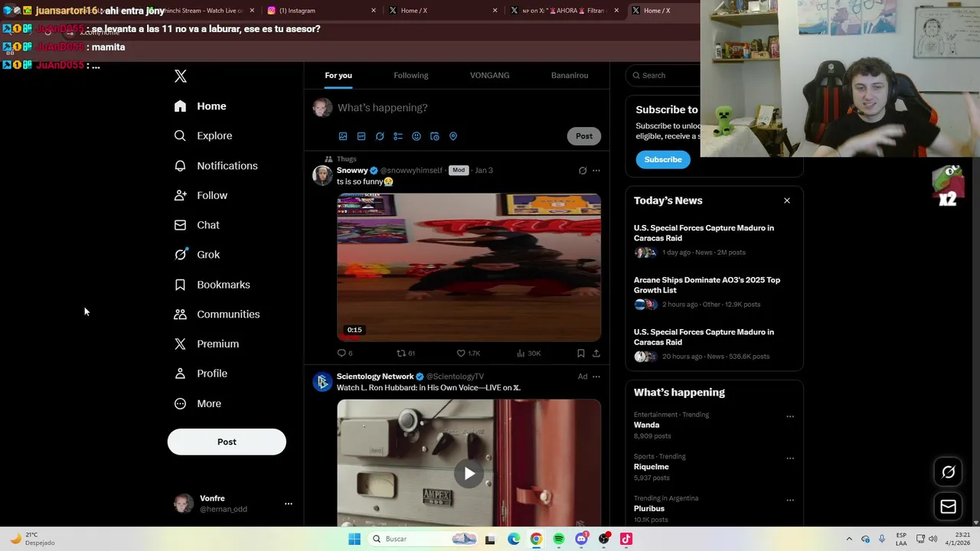Click the Communities people icon
The image size is (980, 551).
[x=180, y=315]
